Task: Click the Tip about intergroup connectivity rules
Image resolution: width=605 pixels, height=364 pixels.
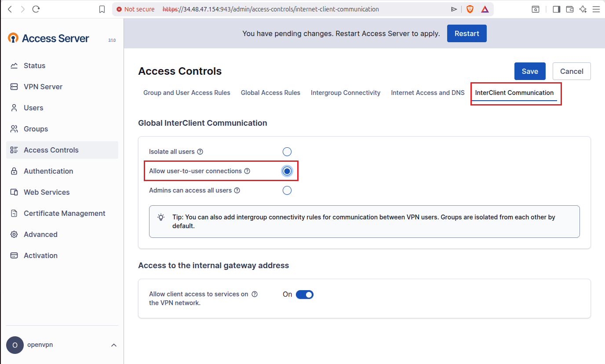Action: click(x=364, y=222)
